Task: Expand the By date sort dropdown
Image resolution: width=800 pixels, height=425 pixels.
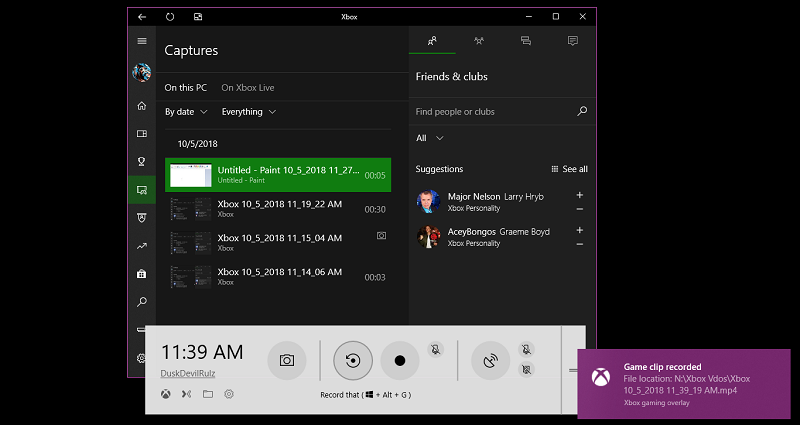Action: tap(186, 112)
